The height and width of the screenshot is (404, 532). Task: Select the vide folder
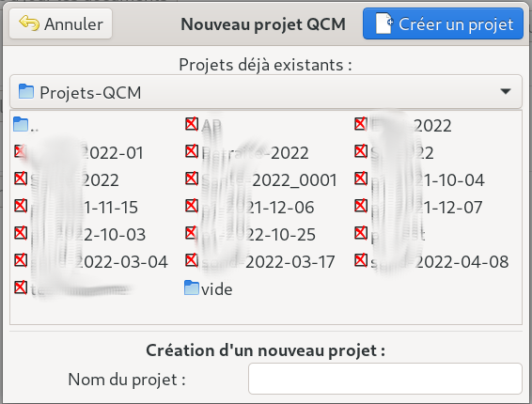click(209, 288)
